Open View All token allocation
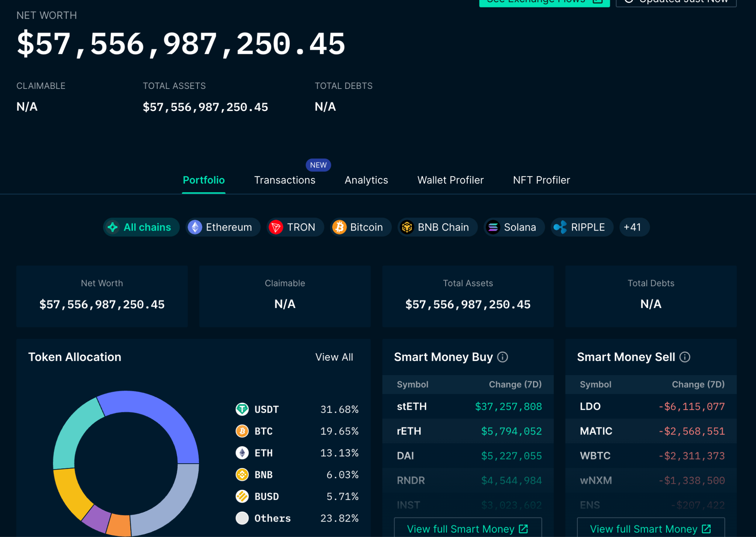Viewport: 756px width, 537px height. (x=334, y=357)
